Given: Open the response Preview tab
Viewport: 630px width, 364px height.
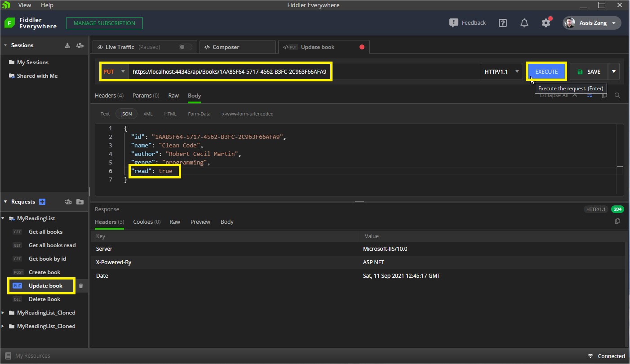Looking at the screenshot, I should pos(200,222).
